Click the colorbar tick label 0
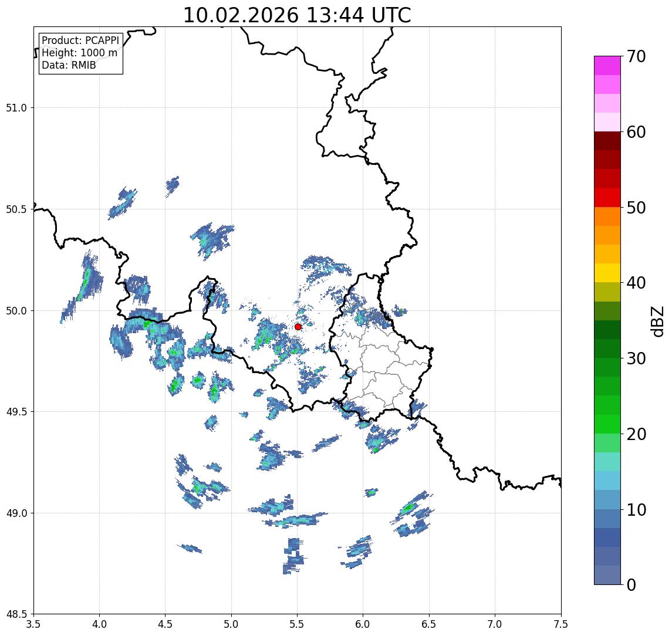Screen dimensions: 672x636 point(632,584)
